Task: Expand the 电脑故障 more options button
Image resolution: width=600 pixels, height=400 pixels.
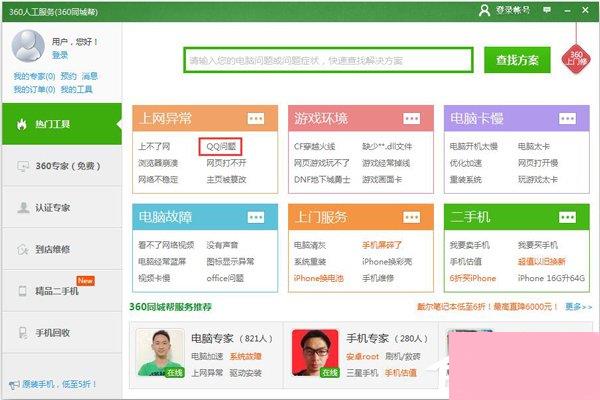Action: coord(256,217)
